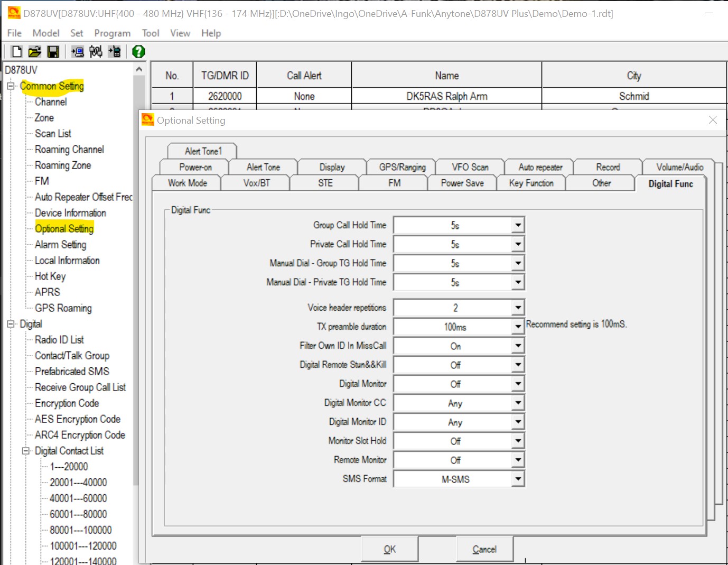Collapse the Digital tree node
728x565 pixels.
point(11,323)
